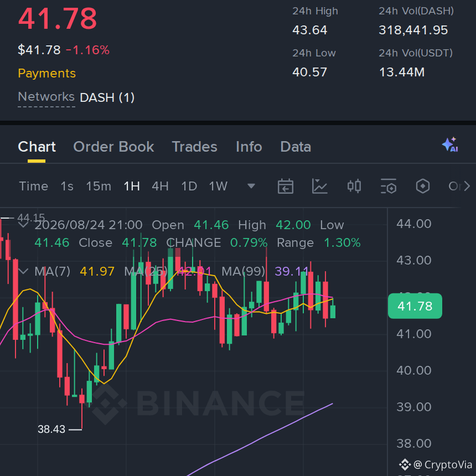476x476 pixels.
Task: Select the 1H interval
Action: click(132, 186)
